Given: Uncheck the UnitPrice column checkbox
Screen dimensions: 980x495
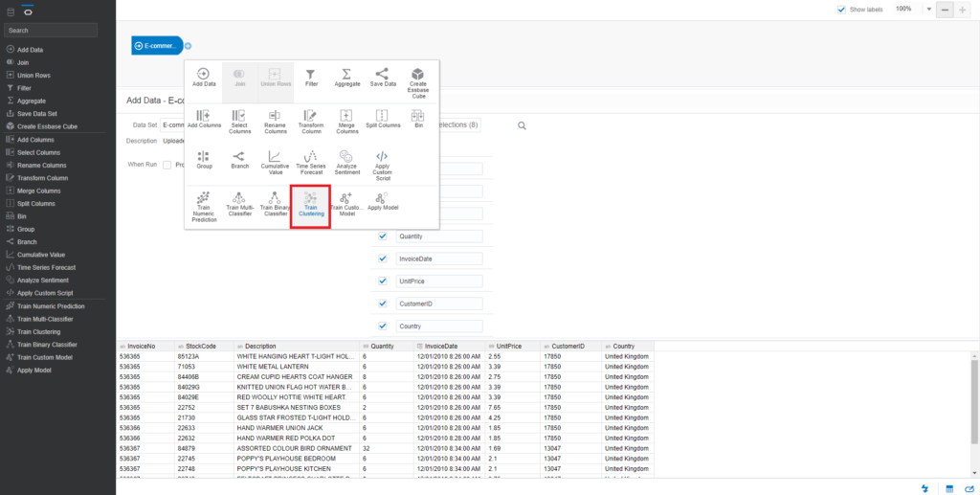Looking at the screenshot, I should click(383, 281).
